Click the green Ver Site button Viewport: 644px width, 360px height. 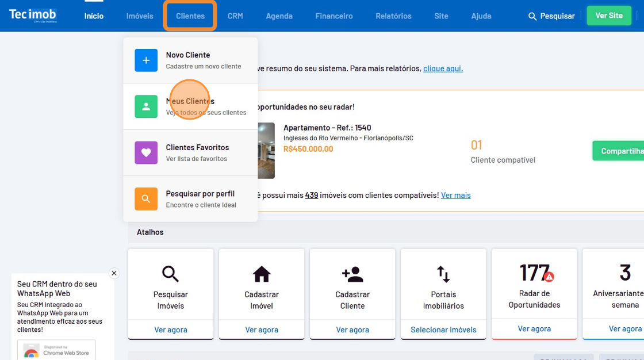pyautogui.click(x=608, y=16)
